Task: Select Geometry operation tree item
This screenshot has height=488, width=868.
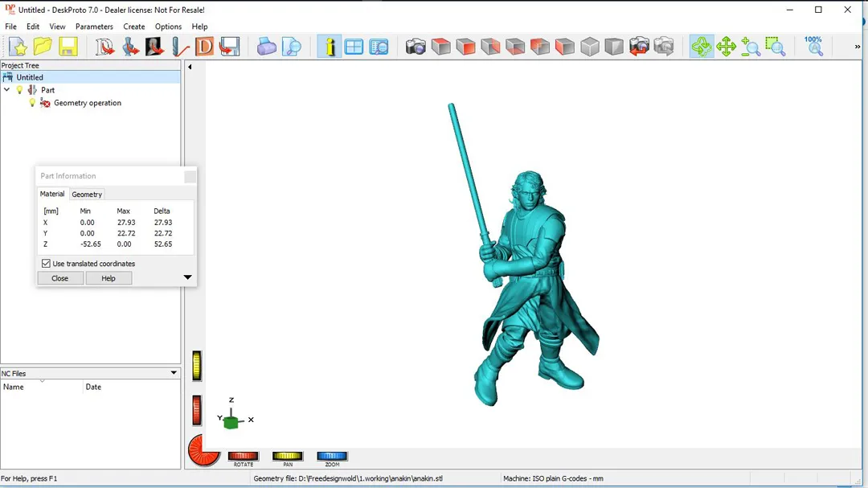Action: click(x=88, y=103)
